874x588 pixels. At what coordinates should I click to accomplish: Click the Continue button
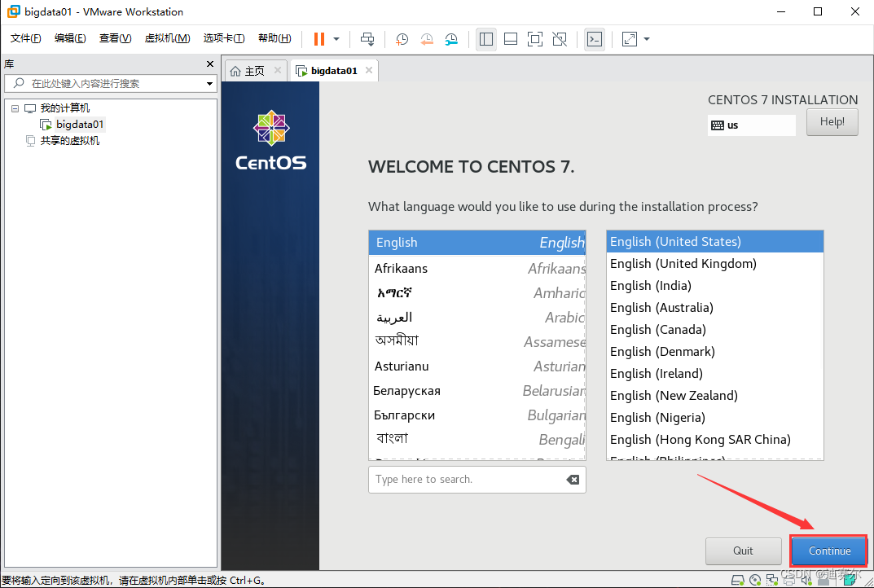pos(829,551)
